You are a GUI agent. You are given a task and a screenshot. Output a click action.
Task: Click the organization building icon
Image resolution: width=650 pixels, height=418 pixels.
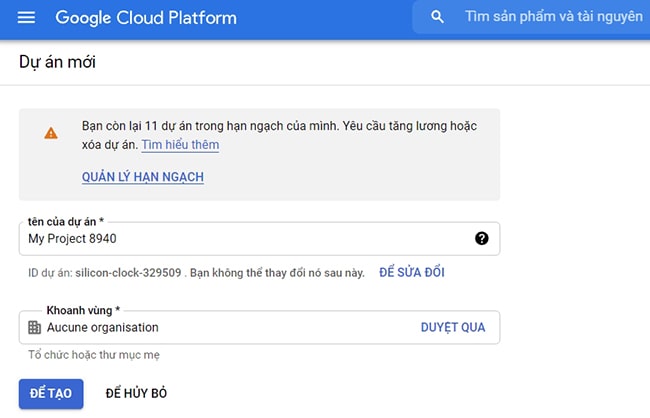pyautogui.click(x=34, y=327)
